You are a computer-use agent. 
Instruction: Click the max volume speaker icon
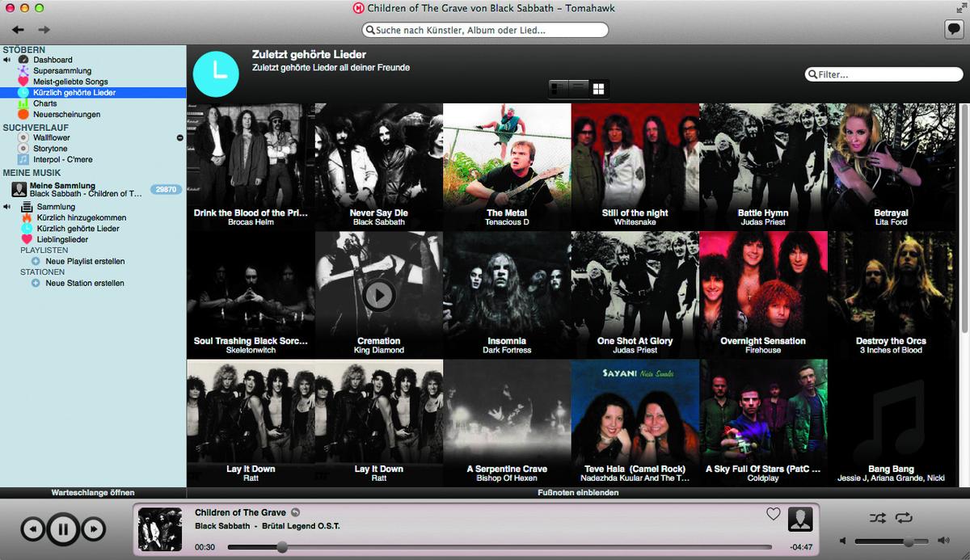click(943, 541)
